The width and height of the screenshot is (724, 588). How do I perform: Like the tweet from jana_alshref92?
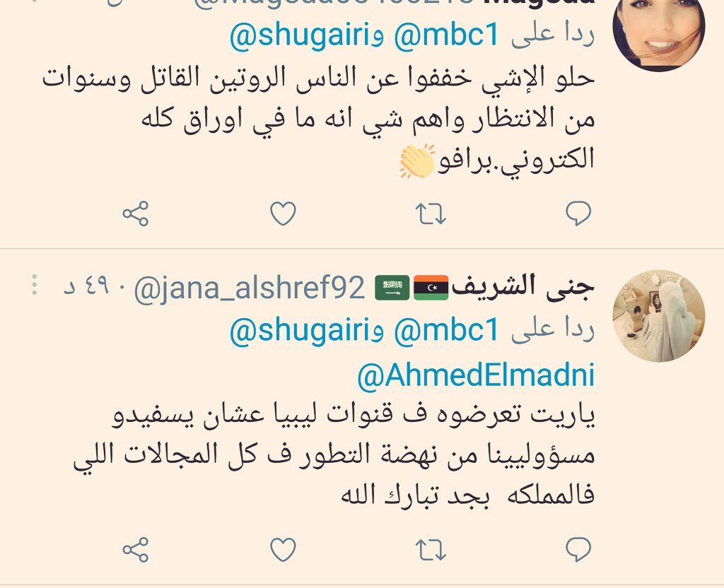[283, 550]
